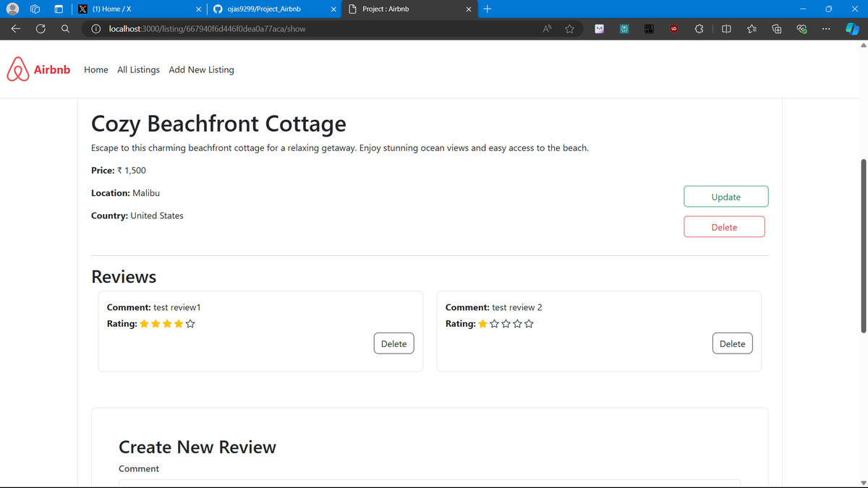This screenshot has width=868, height=488.
Task: Open Browser essentials heart icon
Action: [801, 29]
